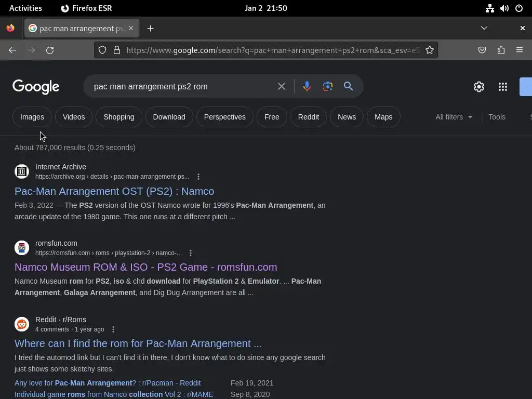The image size is (532, 399).
Task: Open Individual game roms from Namco link
Action: tap(114, 395)
